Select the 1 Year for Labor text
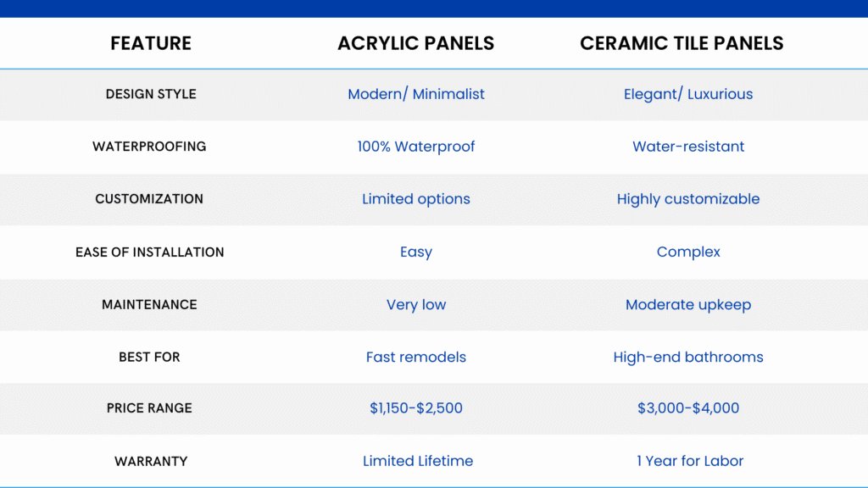This screenshot has width=868, height=488. (x=690, y=461)
